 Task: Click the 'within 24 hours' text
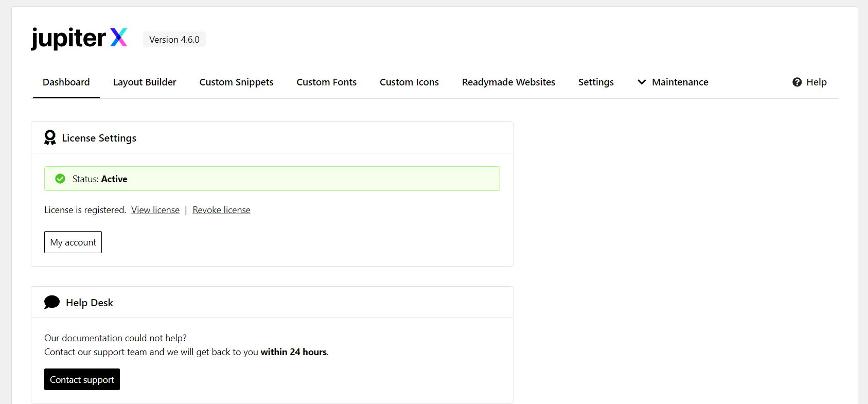294,352
